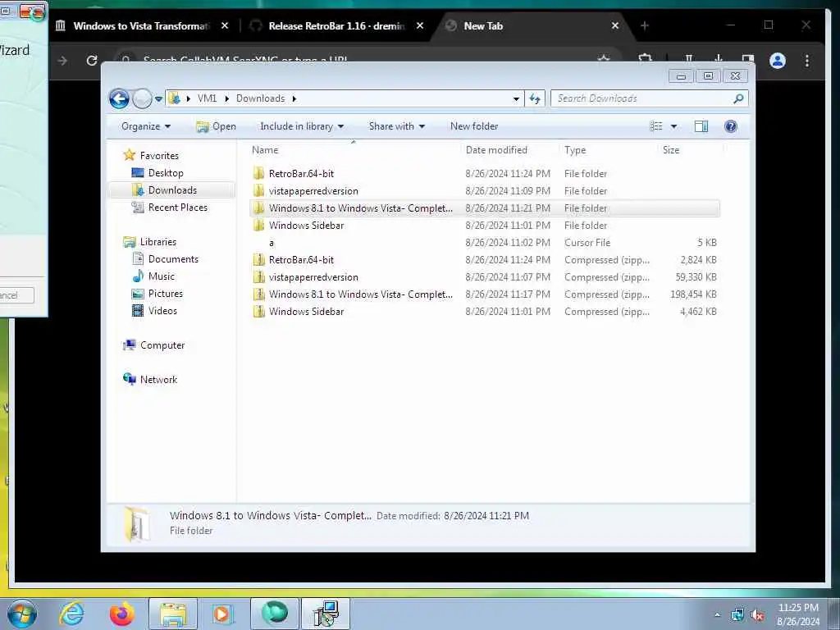The width and height of the screenshot is (840, 630).
Task: Select Desktop under Favorites
Action: [166, 173]
